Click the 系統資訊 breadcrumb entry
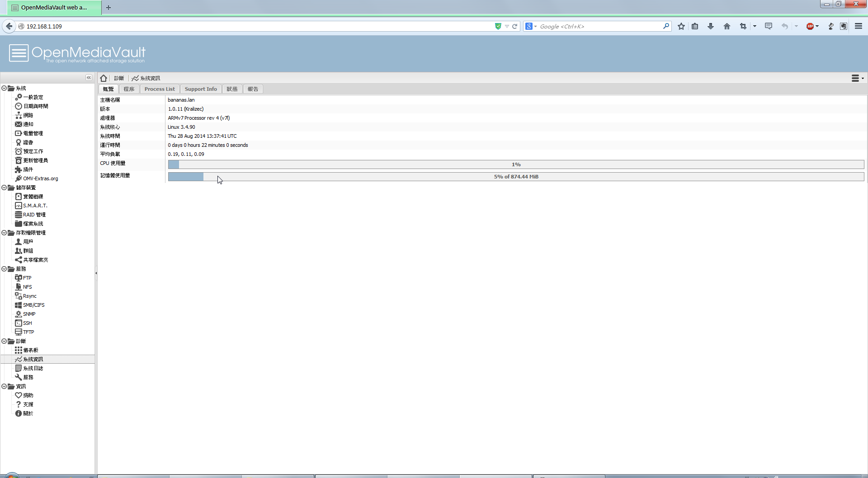The image size is (868, 478). 146,78
